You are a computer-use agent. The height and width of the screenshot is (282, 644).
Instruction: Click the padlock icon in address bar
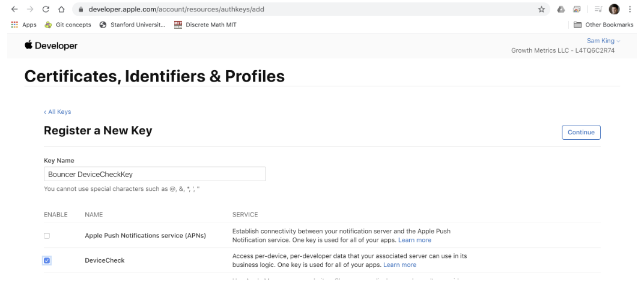[81, 9]
